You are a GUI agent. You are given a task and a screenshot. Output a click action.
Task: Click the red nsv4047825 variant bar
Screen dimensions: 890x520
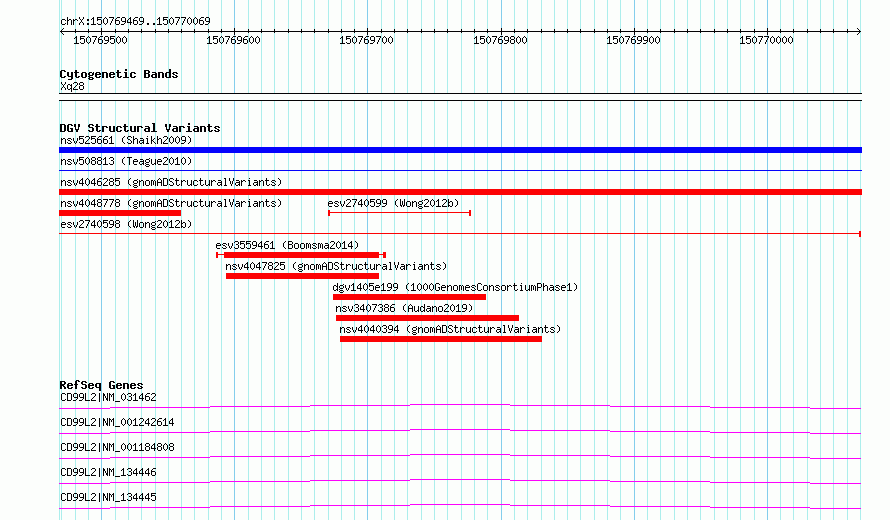303,276
